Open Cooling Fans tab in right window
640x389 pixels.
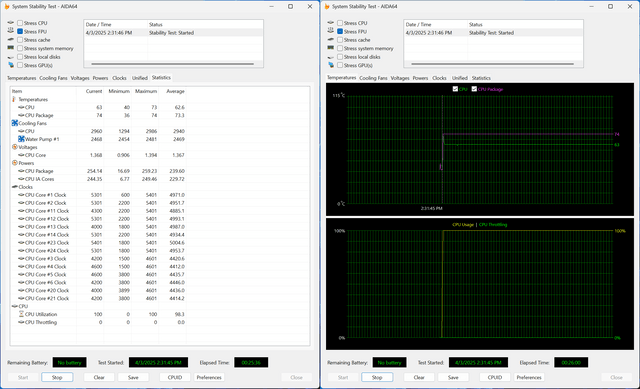[373, 78]
